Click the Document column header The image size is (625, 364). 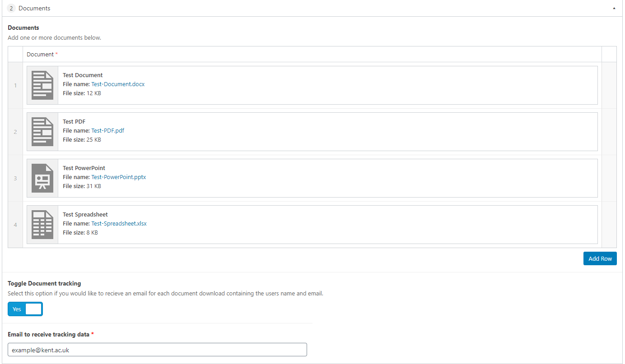40,54
